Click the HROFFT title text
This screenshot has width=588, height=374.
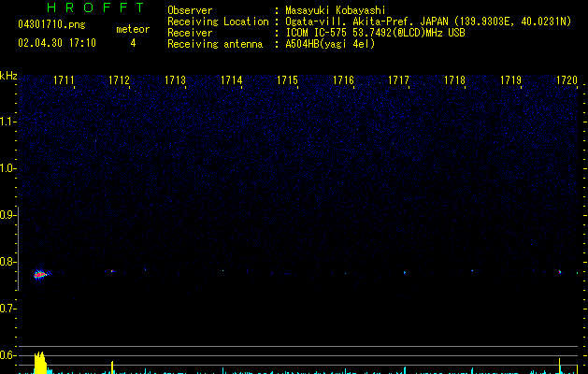(x=95, y=7)
